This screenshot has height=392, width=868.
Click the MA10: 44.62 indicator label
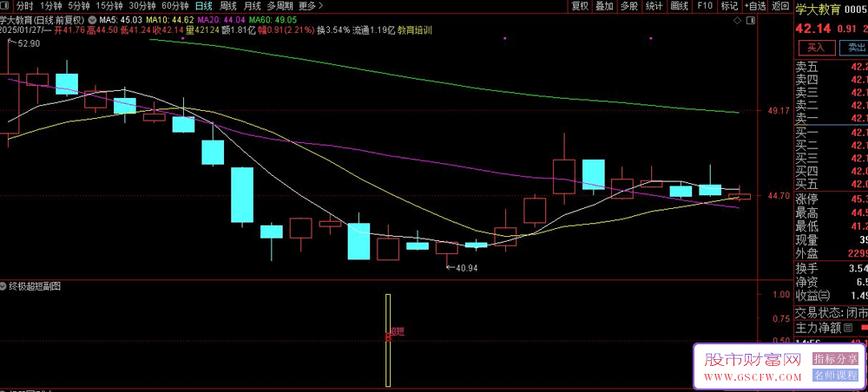170,20
